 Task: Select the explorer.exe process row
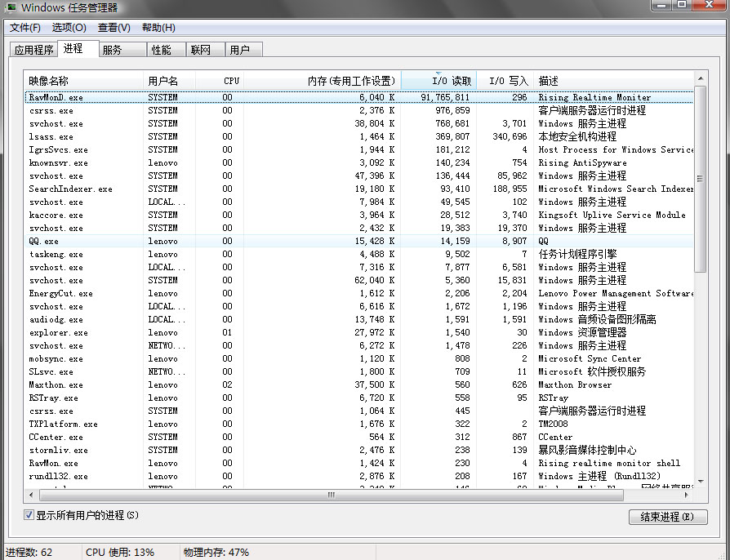(358, 332)
